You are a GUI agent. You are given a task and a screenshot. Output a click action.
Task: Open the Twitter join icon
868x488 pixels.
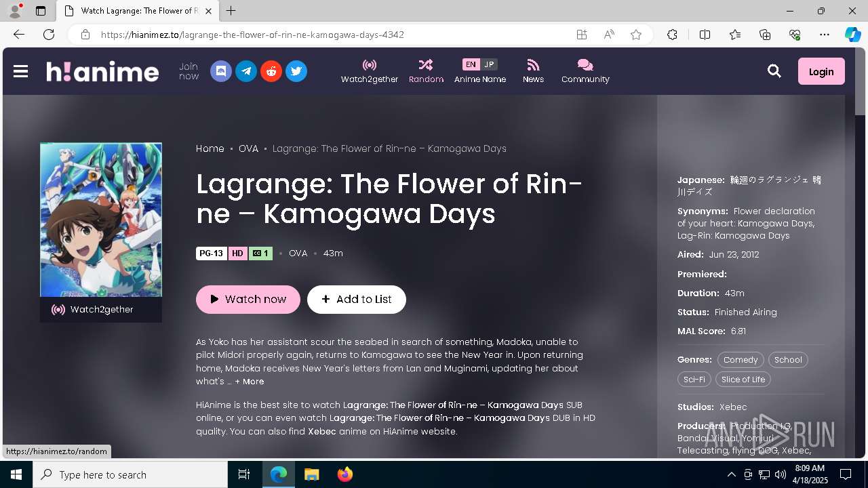[x=296, y=71]
